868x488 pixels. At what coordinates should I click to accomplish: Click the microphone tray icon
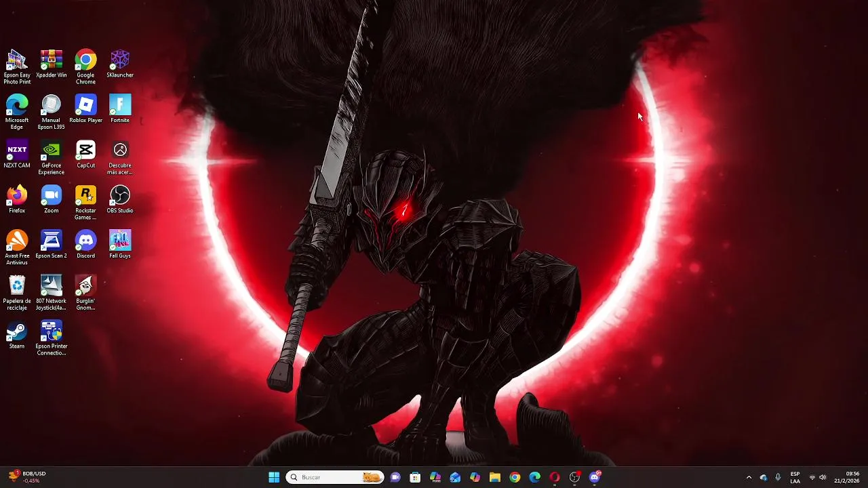click(x=778, y=477)
